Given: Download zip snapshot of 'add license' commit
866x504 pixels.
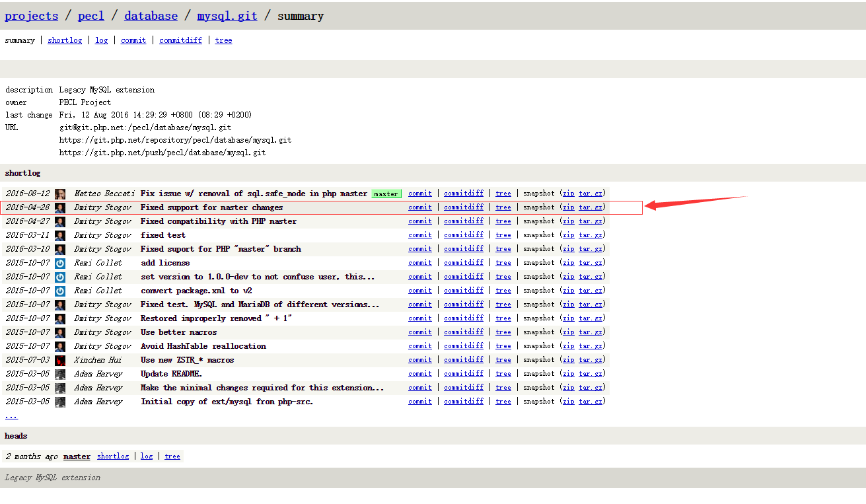Looking at the screenshot, I should [569, 263].
